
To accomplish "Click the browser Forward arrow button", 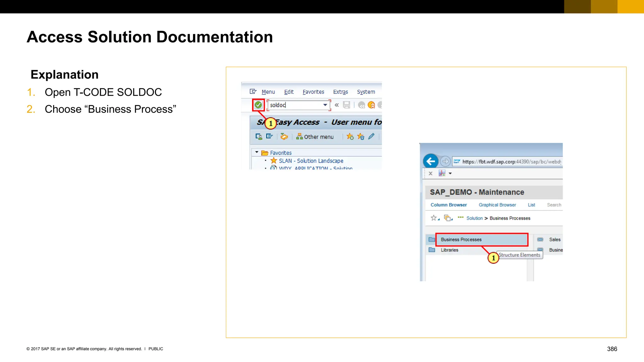I will [445, 162].
